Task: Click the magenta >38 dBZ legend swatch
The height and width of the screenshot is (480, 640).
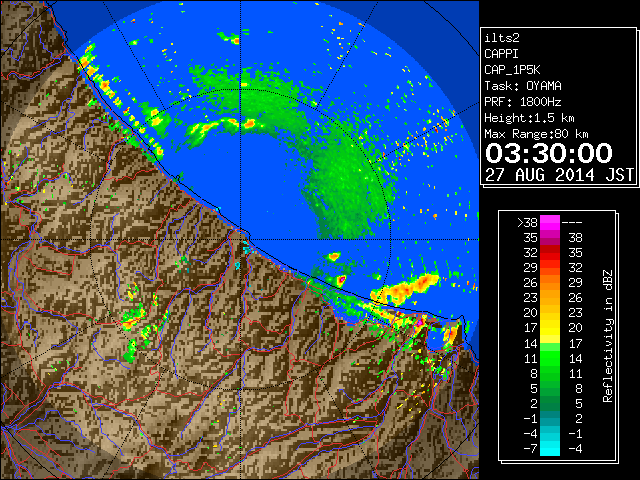Action: (x=550, y=223)
